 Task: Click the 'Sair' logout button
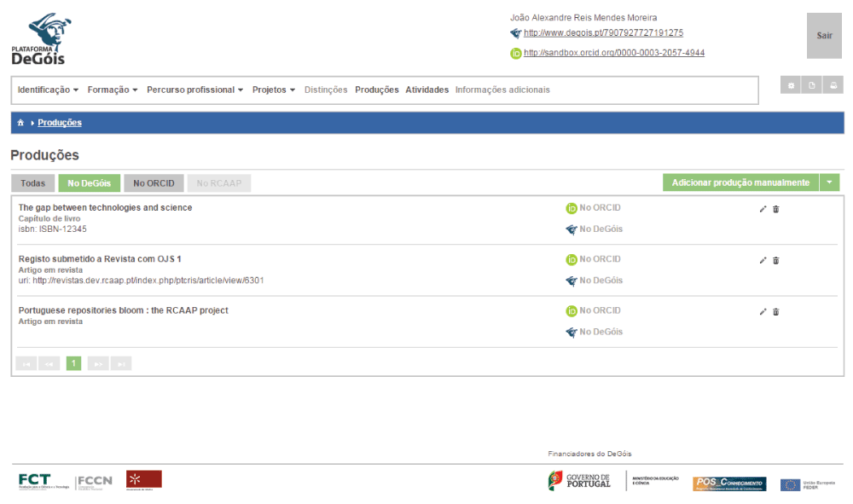[824, 36]
